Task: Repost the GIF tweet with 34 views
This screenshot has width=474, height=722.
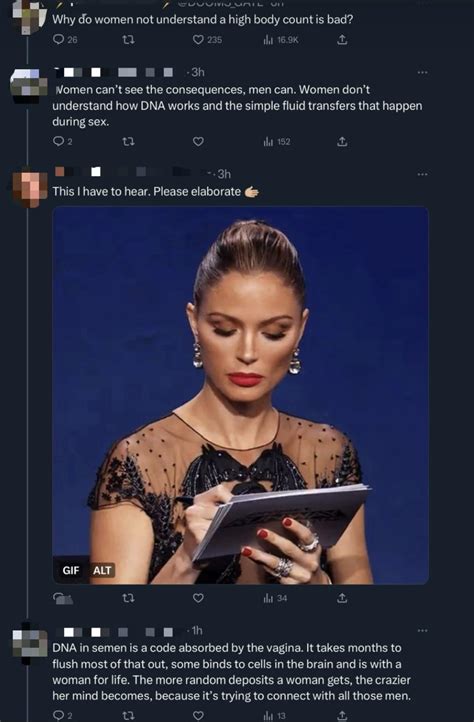Action: [x=129, y=598]
